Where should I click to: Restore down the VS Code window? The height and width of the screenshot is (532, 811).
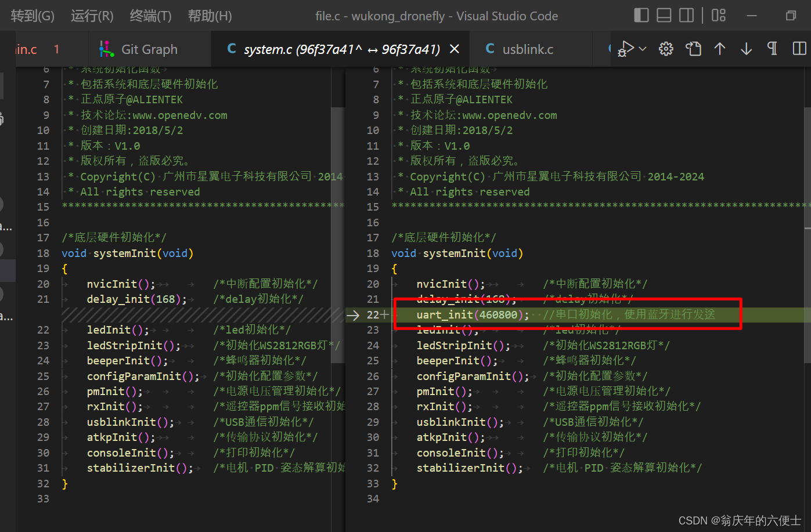point(791,16)
